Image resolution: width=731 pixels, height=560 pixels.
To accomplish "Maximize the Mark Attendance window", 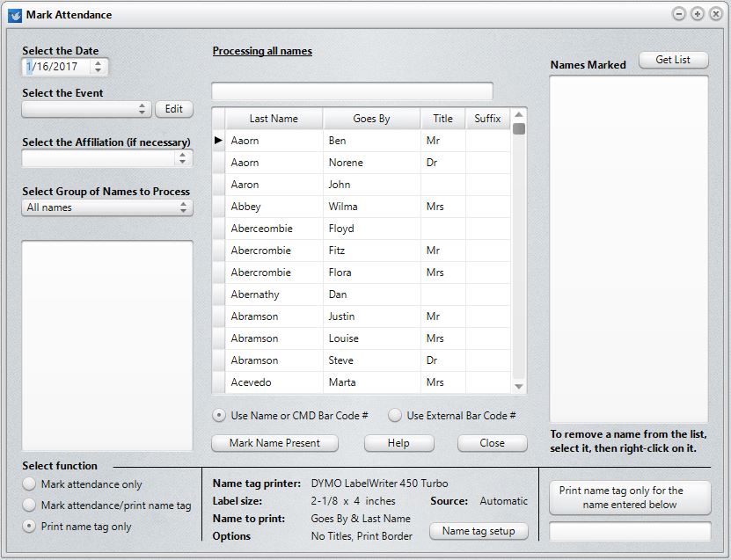I will pos(698,14).
